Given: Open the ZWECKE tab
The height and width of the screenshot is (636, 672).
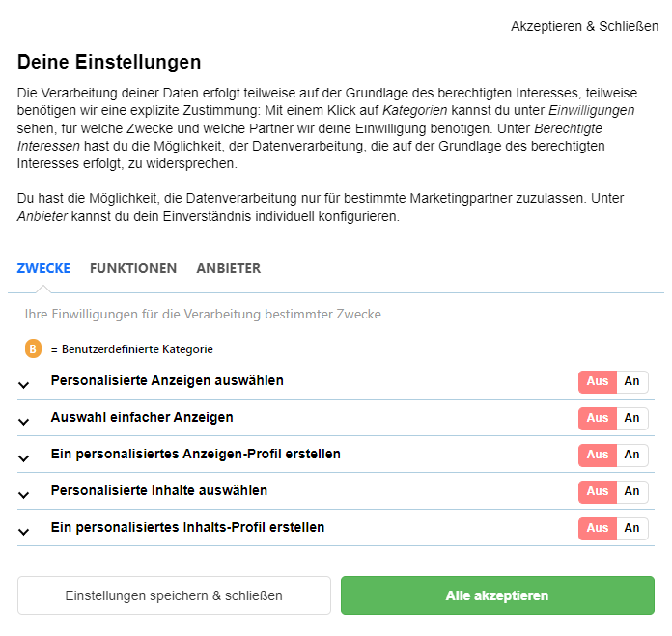Looking at the screenshot, I should pos(43,268).
